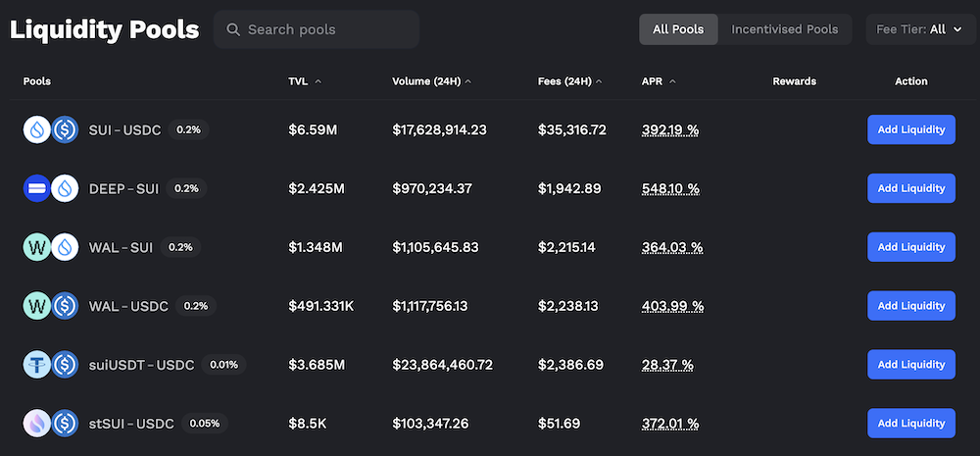Click WAL token icon in WAL-SUI row

click(x=37, y=247)
